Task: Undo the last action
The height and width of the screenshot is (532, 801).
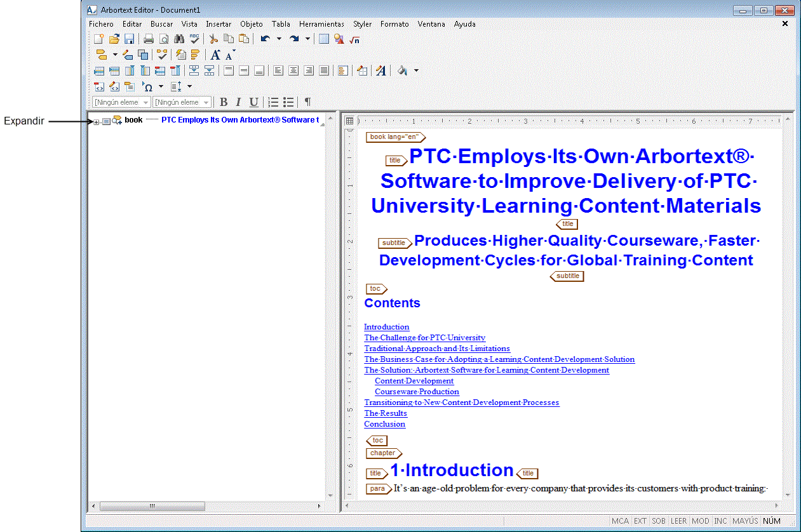Action: pos(265,39)
